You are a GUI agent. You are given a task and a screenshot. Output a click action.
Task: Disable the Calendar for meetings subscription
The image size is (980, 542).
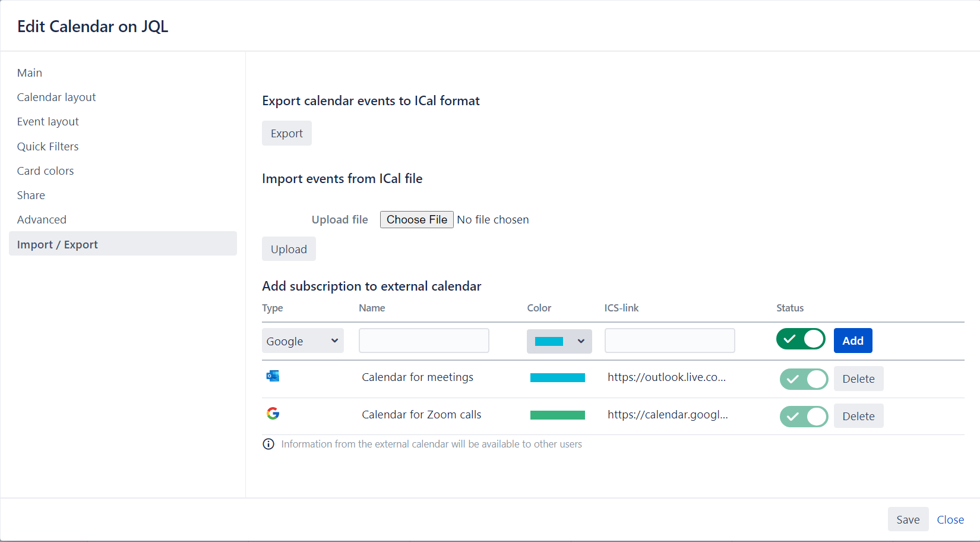[803, 379]
